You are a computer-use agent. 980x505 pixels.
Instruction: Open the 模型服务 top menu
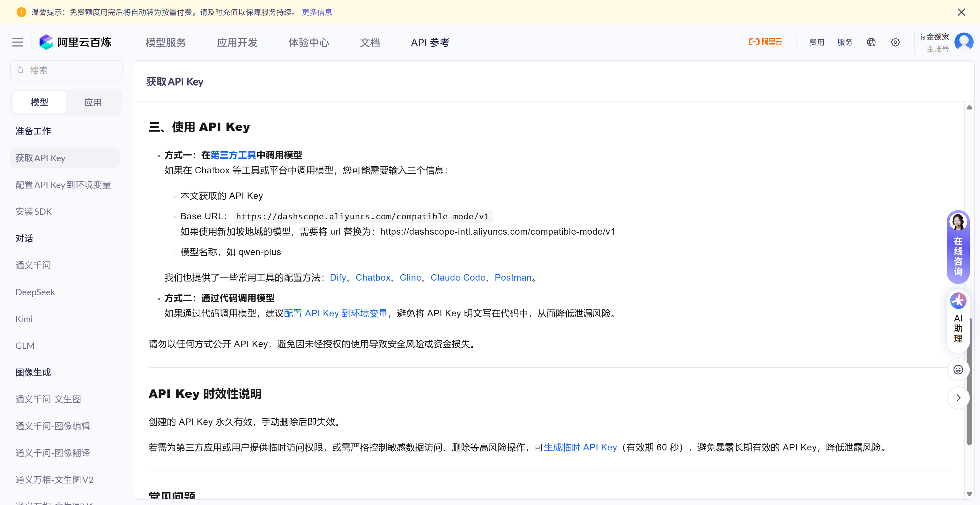pos(166,42)
